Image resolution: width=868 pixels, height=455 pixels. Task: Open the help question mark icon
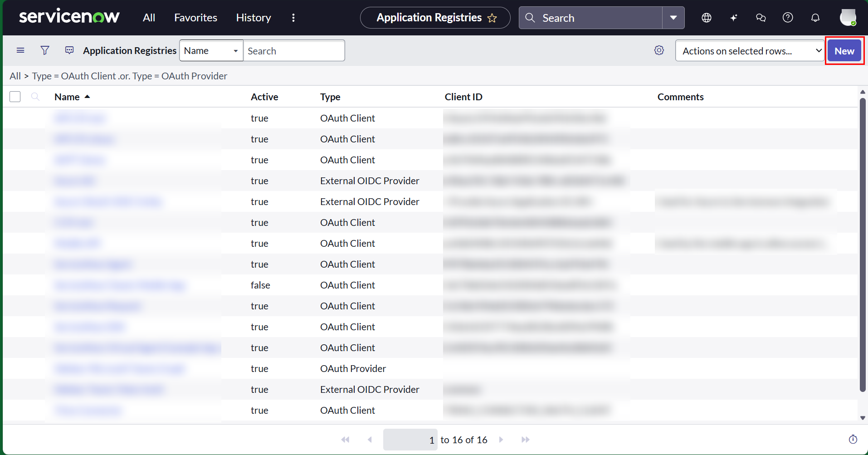pyautogui.click(x=788, y=18)
